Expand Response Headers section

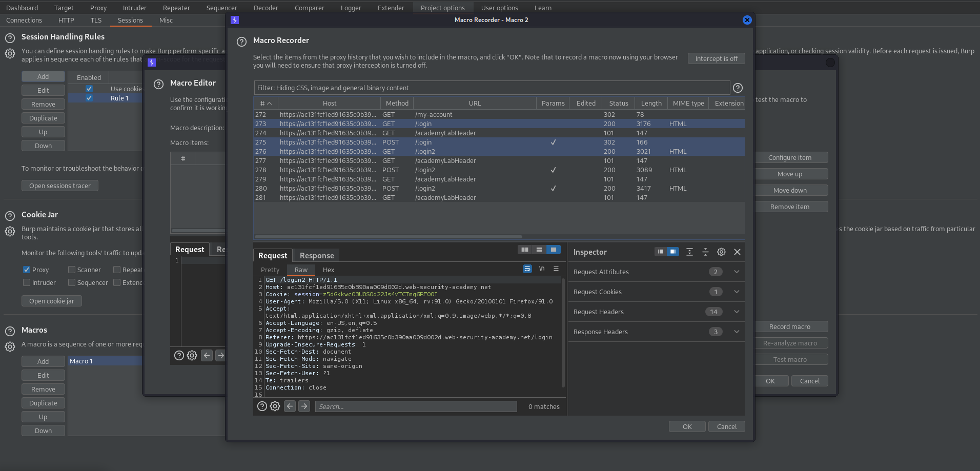pos(737,332)
